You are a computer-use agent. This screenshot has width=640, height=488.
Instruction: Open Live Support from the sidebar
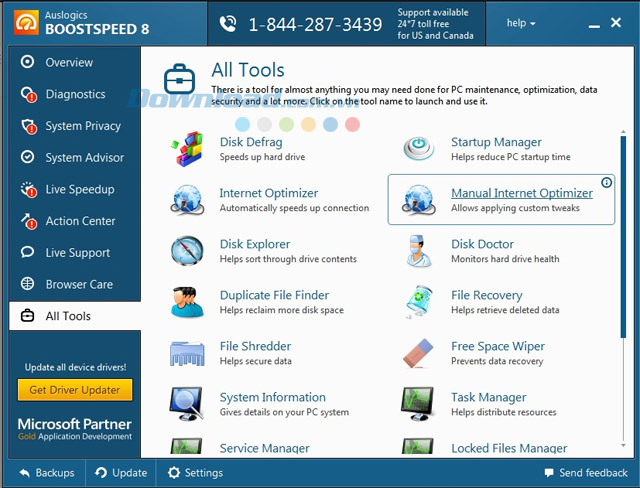tap(75, 253)
